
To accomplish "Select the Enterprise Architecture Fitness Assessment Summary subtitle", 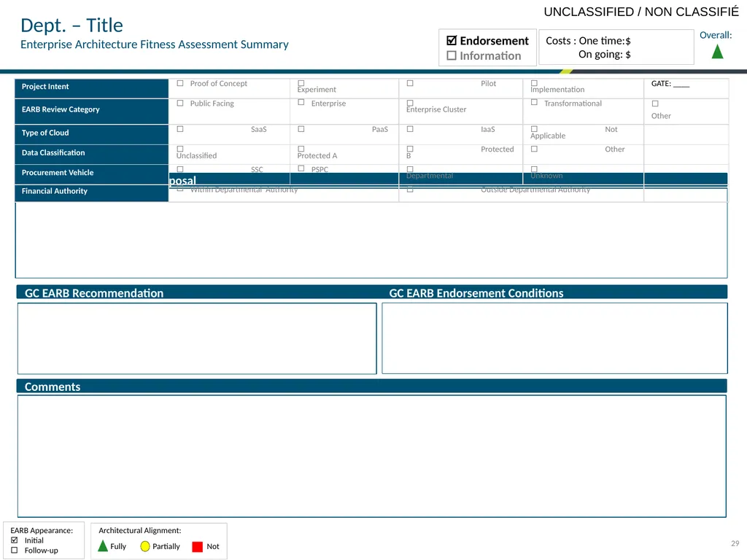I will point(155,44).
